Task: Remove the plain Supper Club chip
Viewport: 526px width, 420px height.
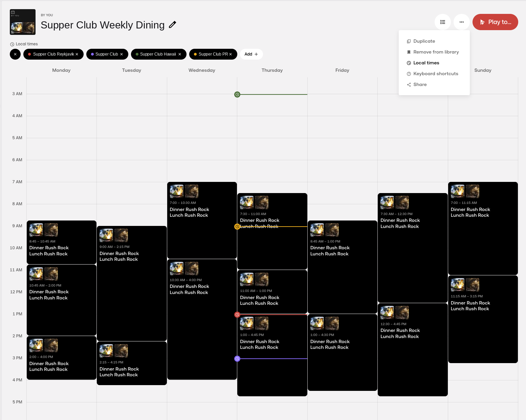Action: [x=122, y=54]
